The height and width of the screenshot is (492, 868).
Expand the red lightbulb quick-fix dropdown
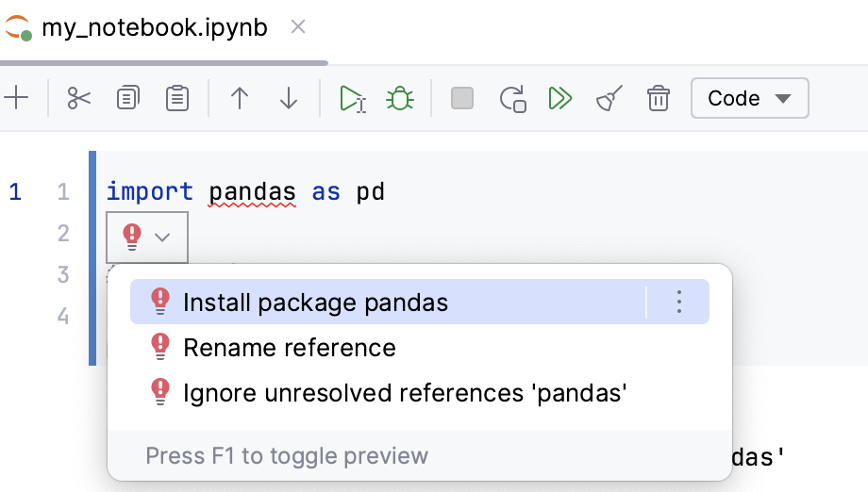pos(147,238)
